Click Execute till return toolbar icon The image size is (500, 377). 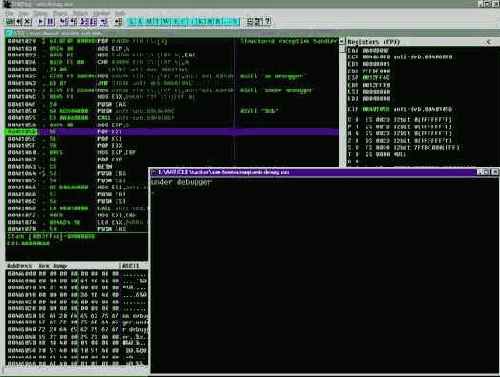coord(103,22)
